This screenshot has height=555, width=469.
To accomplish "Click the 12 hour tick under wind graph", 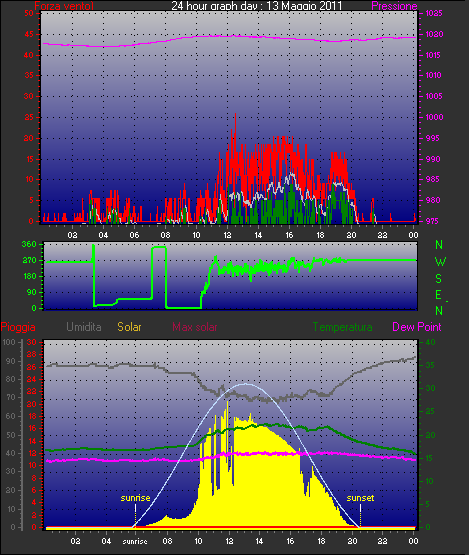I will 227,235.
